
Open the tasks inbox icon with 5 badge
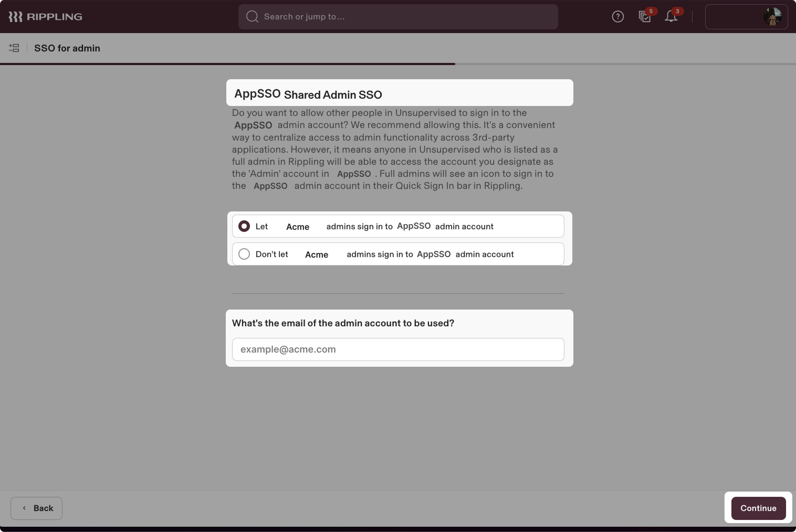644,17
